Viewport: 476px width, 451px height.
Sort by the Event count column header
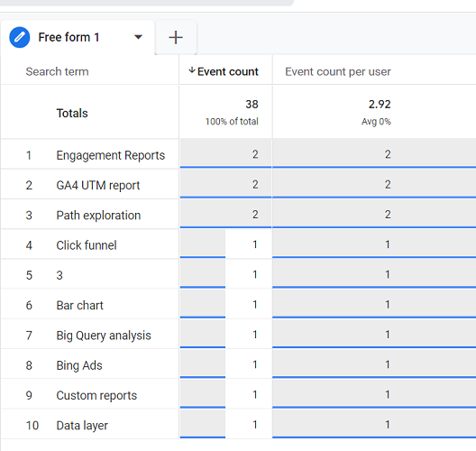point(228,71)
